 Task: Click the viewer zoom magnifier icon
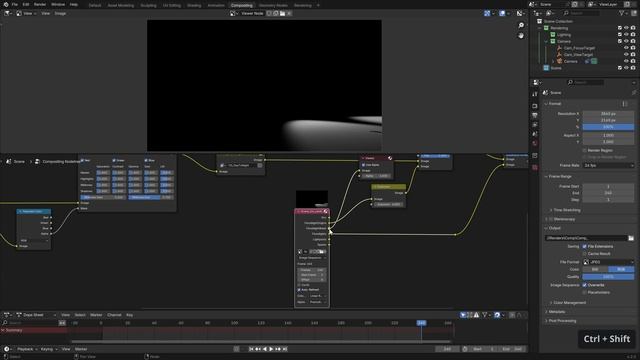tap(521, 25)
